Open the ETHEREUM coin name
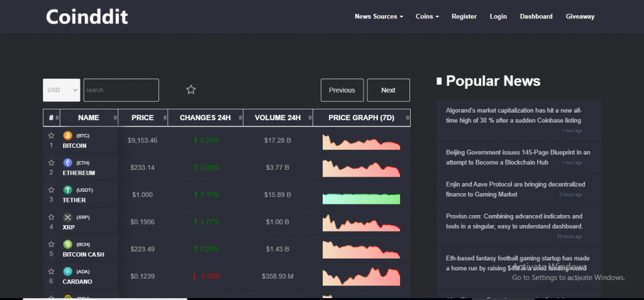This screenshot has height=300, width=644. point(79,173)
